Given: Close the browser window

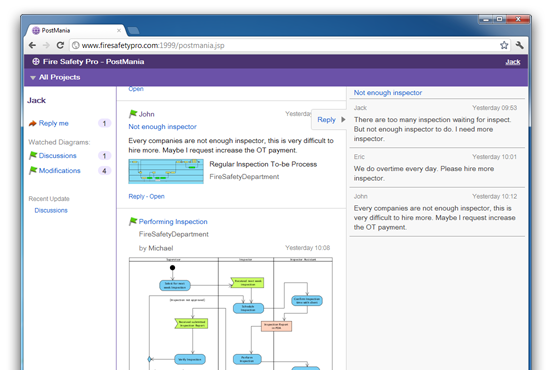Looking at the screenshot, I should [518, 20].
